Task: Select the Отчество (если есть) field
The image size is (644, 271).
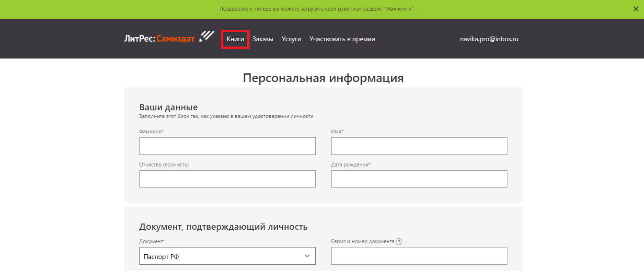Action: coord(227,179)
